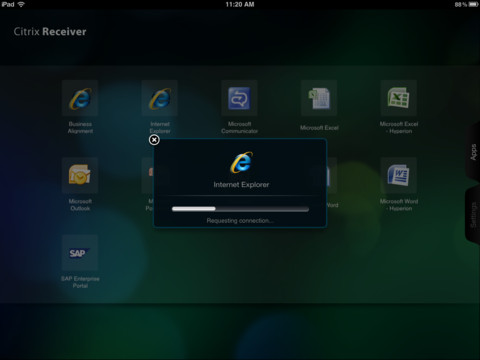
Task: Click the 'Requesting connection...' status text
Action: coord(240,221)
